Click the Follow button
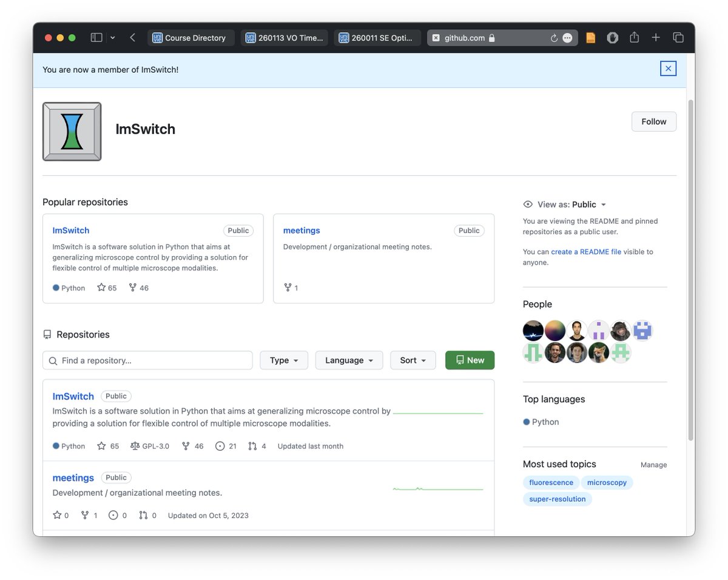The height and width of the screenshot is (580, 728). [653, 121]
